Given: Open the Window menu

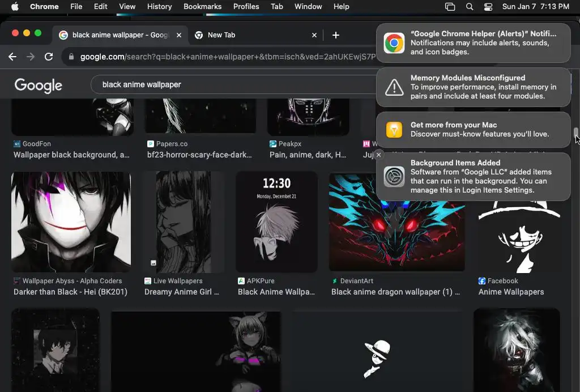Looking at the screenshot, I should (x=308, y=7).
